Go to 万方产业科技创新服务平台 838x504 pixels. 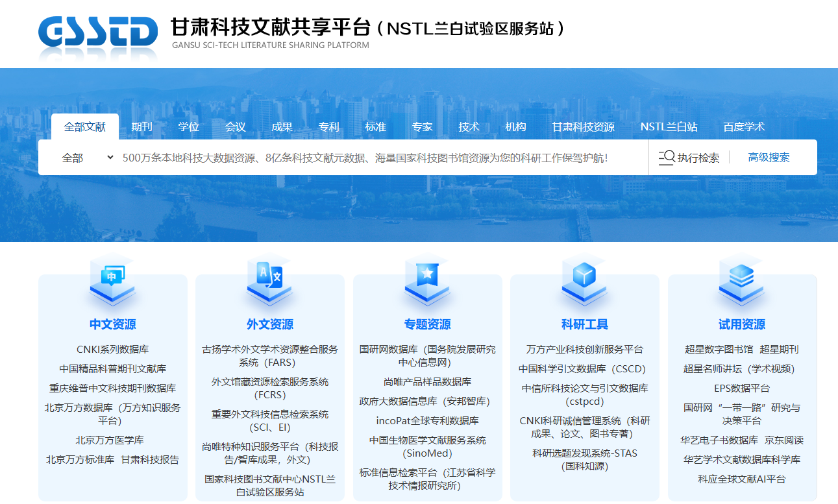(x=584, y=350)
